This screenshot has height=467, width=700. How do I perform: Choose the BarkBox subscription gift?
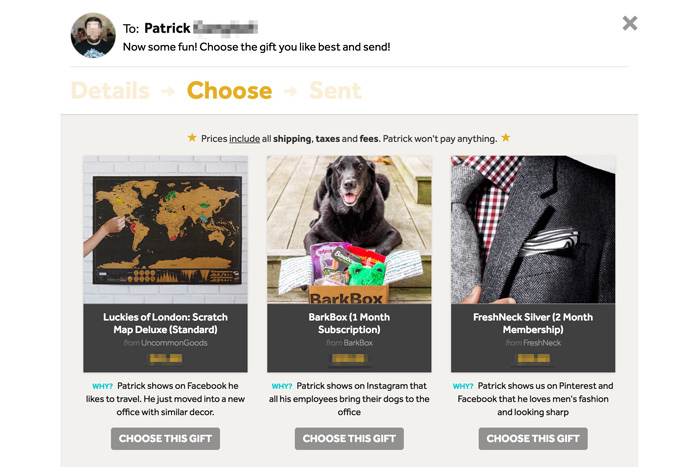point(349,438)
